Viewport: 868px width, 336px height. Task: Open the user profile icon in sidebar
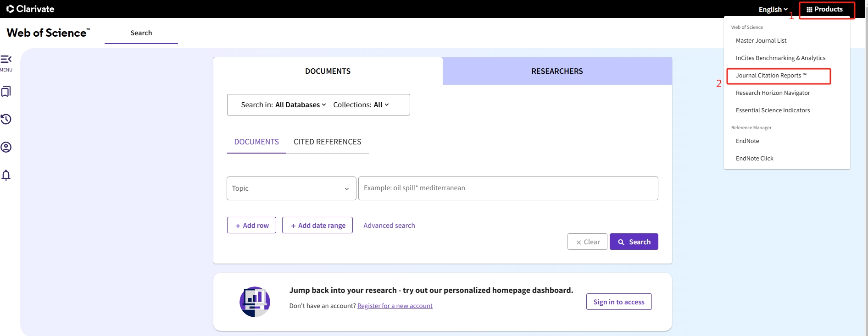tap(6, 147)
